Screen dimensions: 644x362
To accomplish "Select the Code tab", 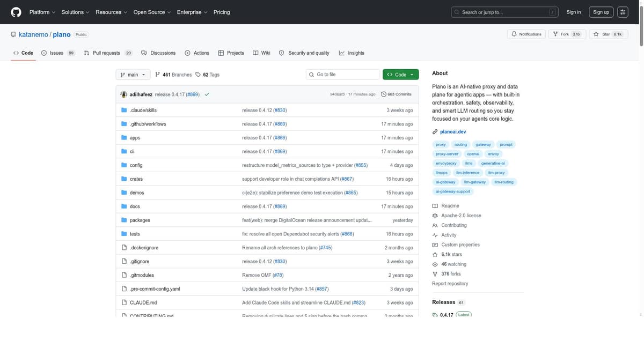I will (x=23, y=53).
